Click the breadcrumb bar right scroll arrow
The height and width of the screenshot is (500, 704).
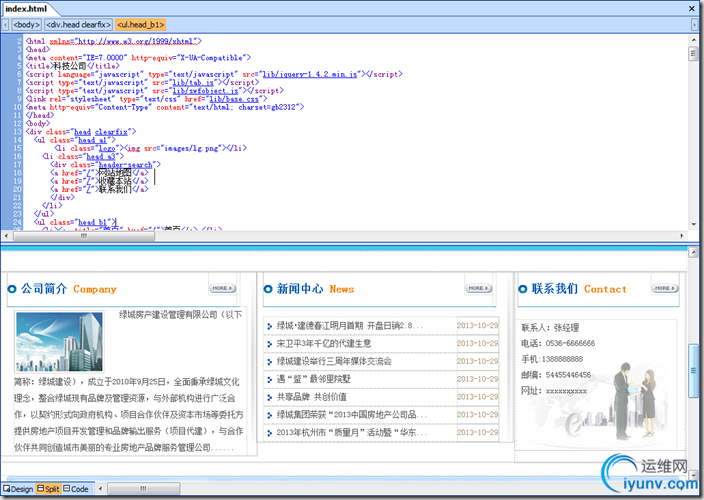coord(695,25)
